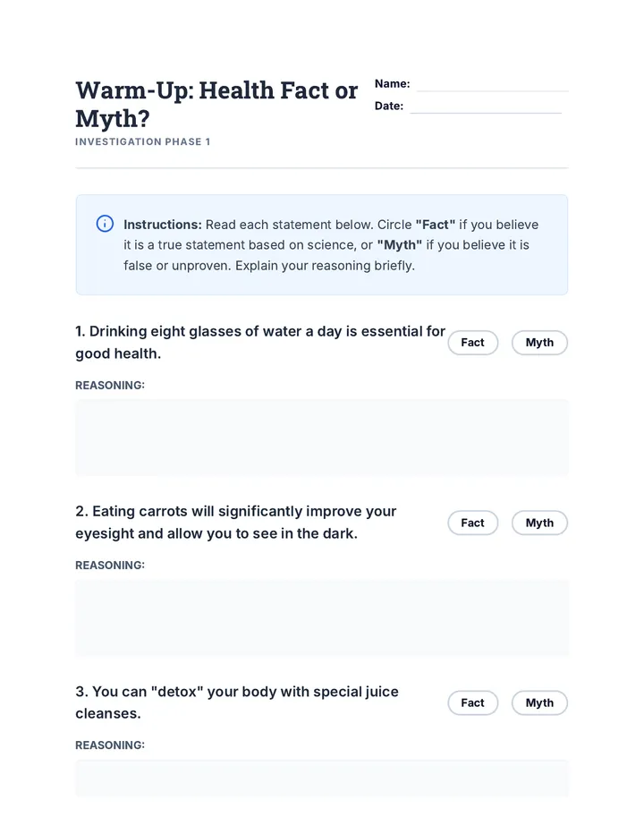This screenshot has height=834, width=644.
Task: Click the Date entry line
Action: 486,106
